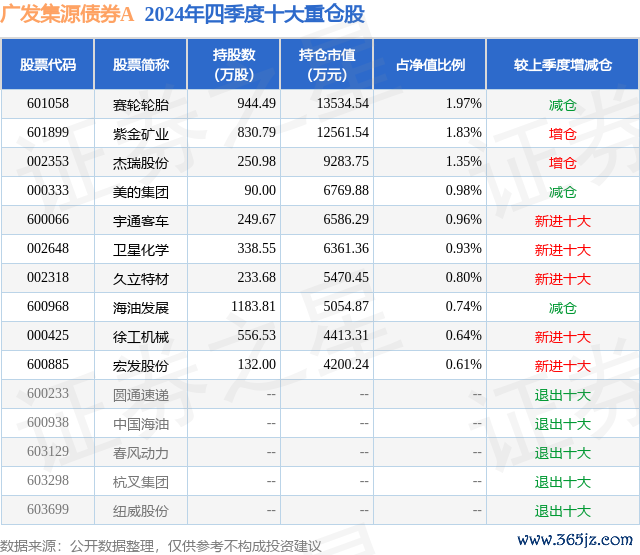Click 新进十大 status for 宇通客车

click(x=562, y=221)
